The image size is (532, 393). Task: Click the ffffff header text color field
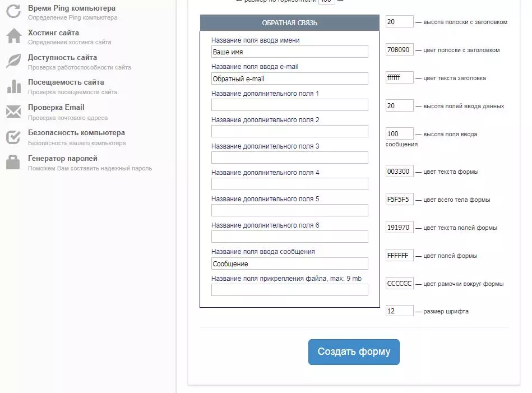pyautogui.click(x=399, y=77)
